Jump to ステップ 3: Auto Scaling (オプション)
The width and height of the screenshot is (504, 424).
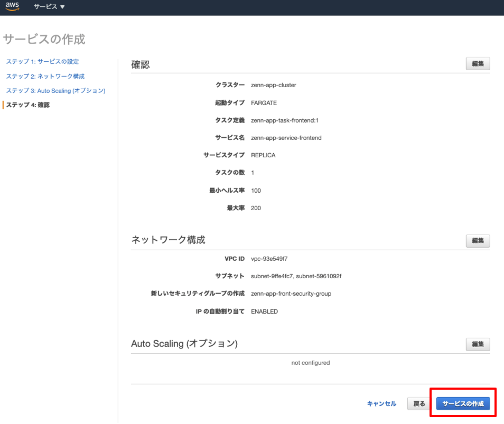click(x=55, y=90)
